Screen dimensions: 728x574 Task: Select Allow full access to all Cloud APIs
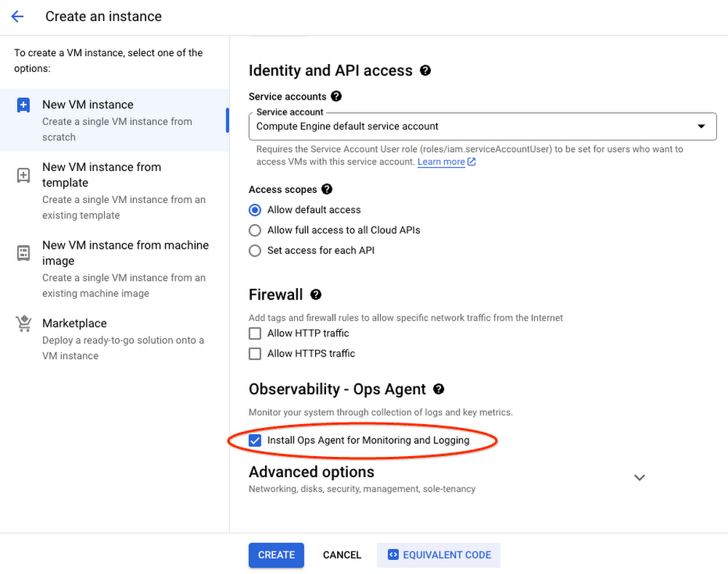255,230
